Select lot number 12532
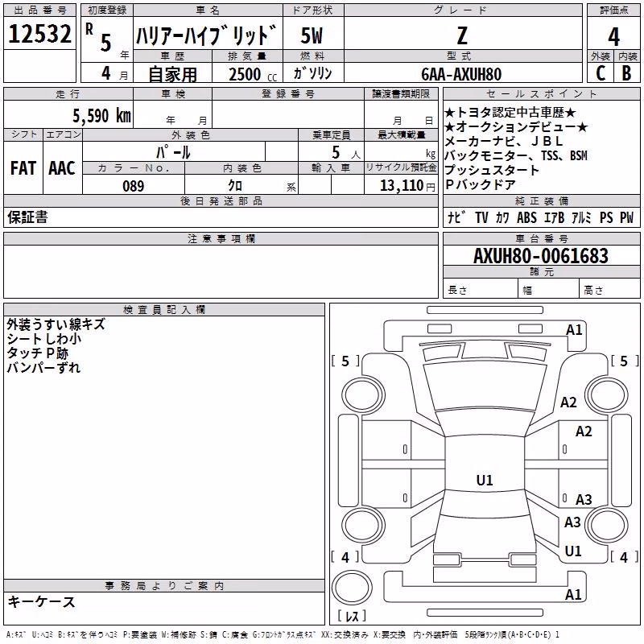This screenshot has height=644, width=644. [39, 34]
